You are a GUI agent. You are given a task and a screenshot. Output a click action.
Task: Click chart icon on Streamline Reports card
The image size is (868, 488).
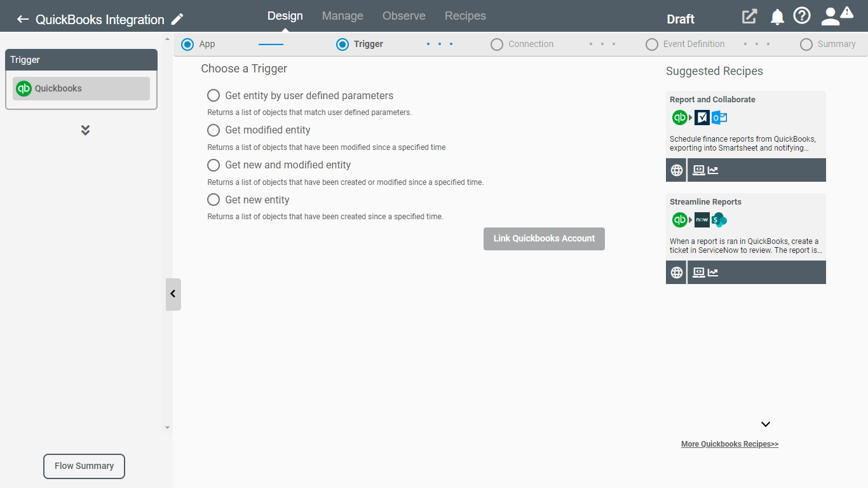click(713, 273)
